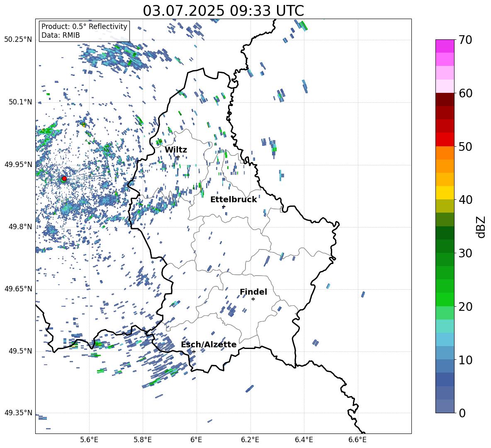This screenshot has width=491, height=448.
Task: Click the 70 colorbar tick label
Action: click(x=465, y=40)
